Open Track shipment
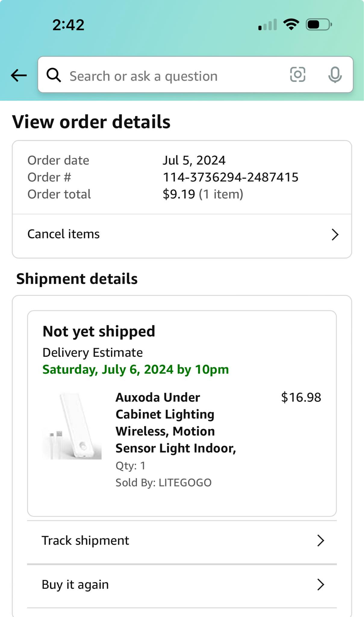Image resolution: width=364 pixels, height=617 pixels. coord(182,540)
